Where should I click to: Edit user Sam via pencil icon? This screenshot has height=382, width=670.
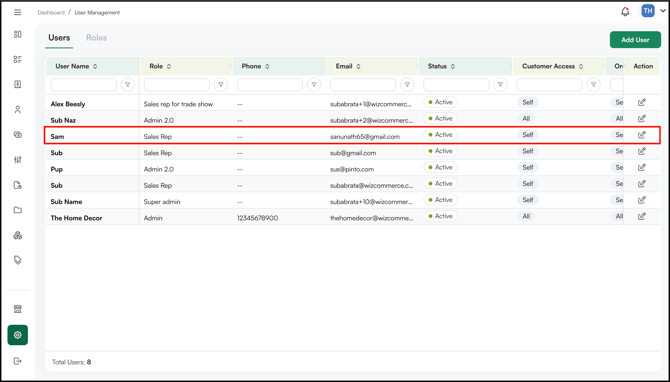coord(641,135)
